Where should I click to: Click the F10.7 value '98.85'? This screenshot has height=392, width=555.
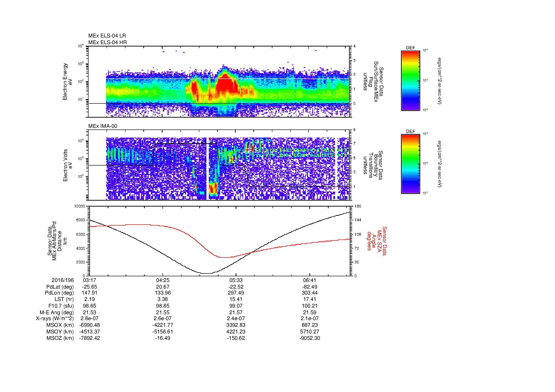(x=163, y=306)
